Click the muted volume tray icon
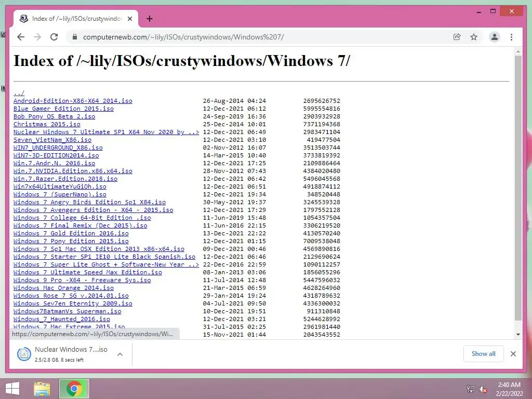The width and height of the screenshot is (532, 399). coord(483,389)
